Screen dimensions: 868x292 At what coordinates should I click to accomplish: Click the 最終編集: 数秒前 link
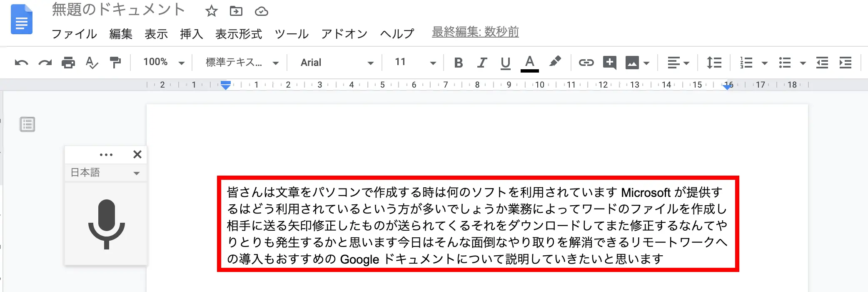click(475, 32)
